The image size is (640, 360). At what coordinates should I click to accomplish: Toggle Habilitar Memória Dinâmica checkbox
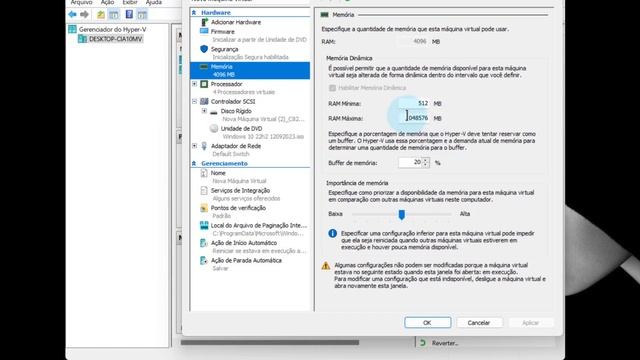[x=332, y=88]
